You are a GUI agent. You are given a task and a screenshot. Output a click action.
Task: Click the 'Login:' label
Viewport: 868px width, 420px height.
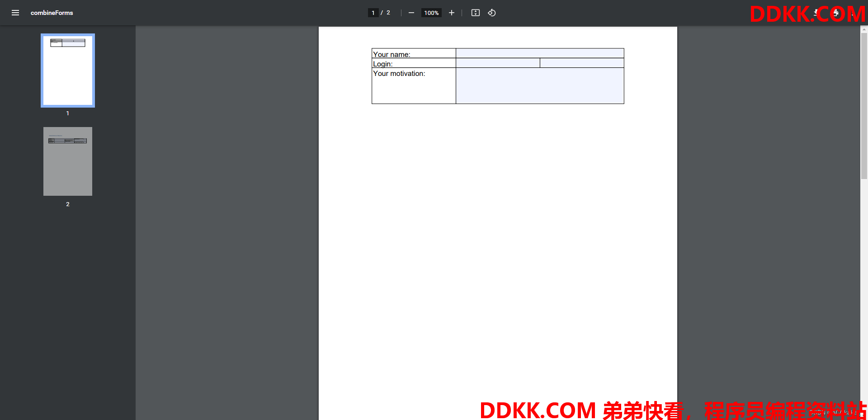[383, 64]
